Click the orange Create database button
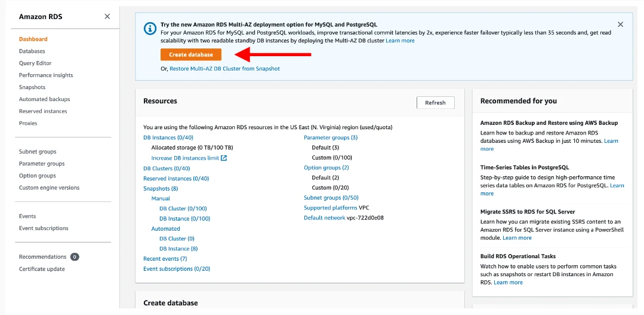Screen dimensions: 644x315 point(191,55)
